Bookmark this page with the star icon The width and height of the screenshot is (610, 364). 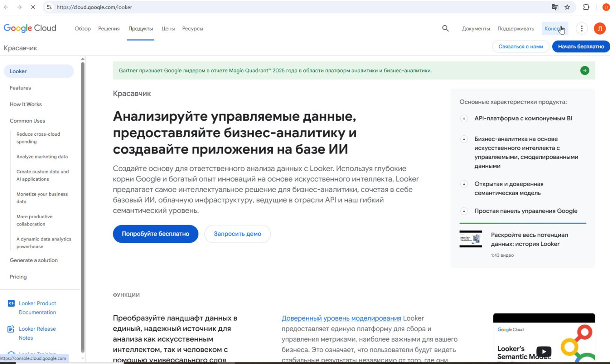[567, 7]
